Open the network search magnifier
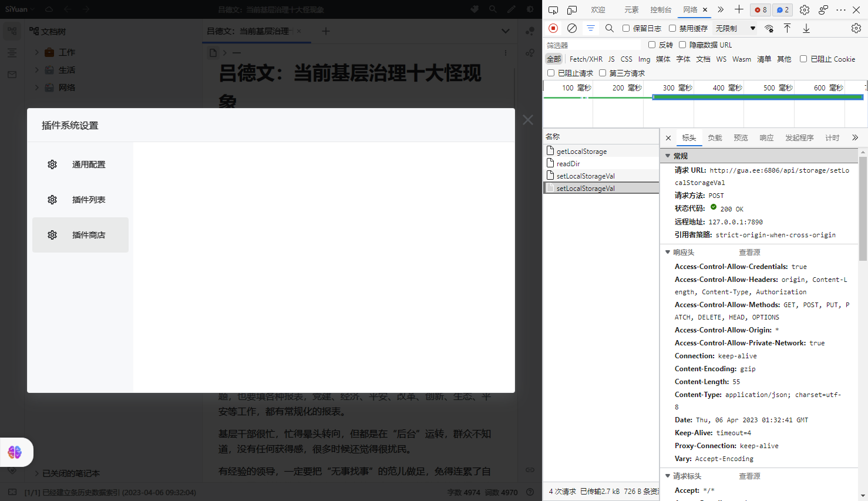Image resolution: width=868 pixels, height=501 pixels. click(609, 28)
